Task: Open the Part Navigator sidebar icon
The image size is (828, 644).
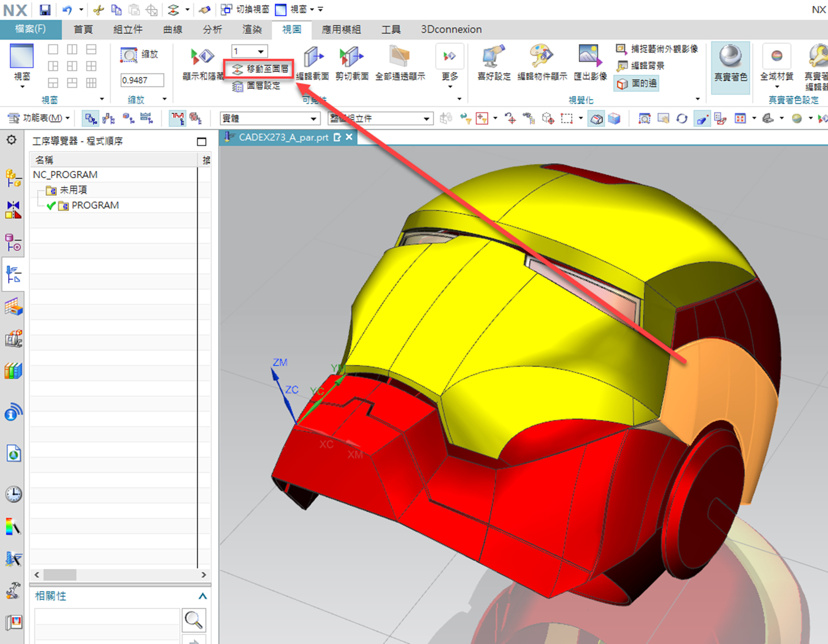Action: pyautogui.click(x=13, y=242)
